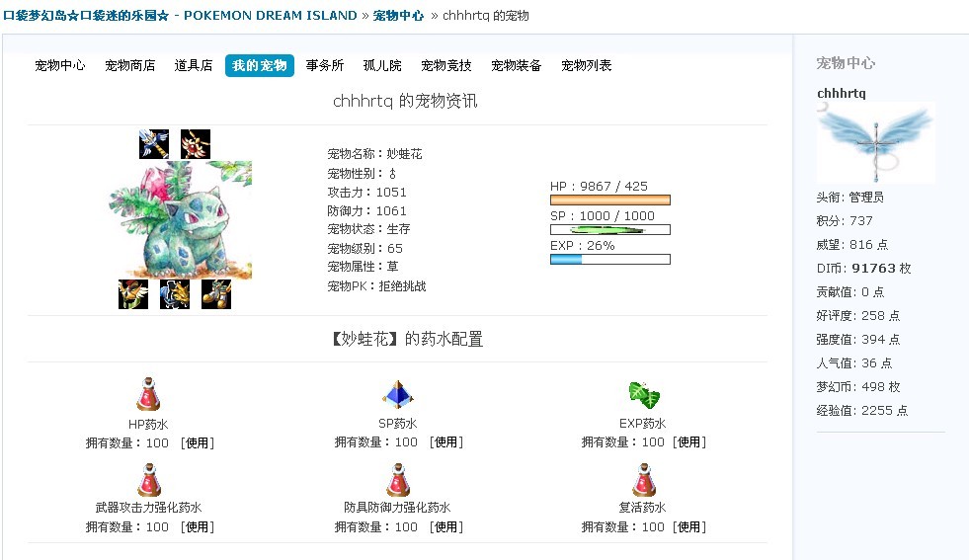Click the 攻击力：1051 text
969x560 pixels.
point(367,193)
